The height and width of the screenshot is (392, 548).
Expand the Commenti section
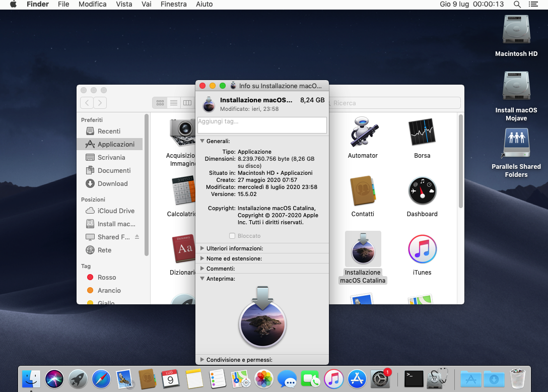[x=202, y=269]
